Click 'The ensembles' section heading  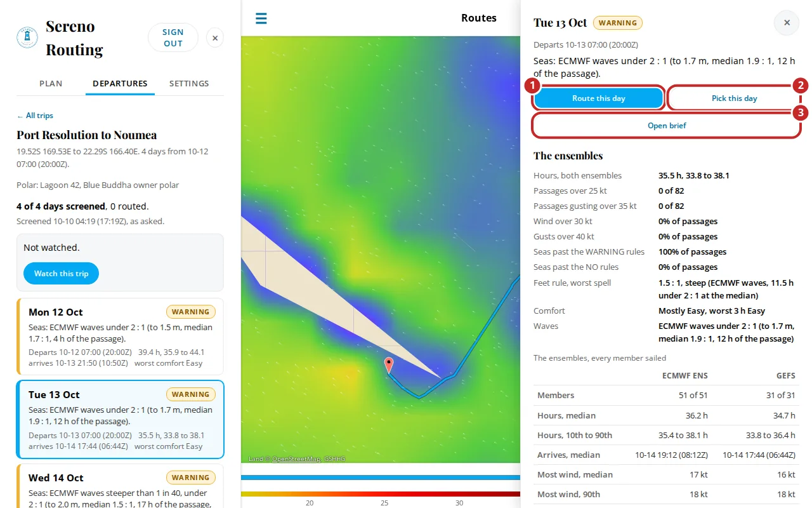pyautogui.click(x=568, y=156)
